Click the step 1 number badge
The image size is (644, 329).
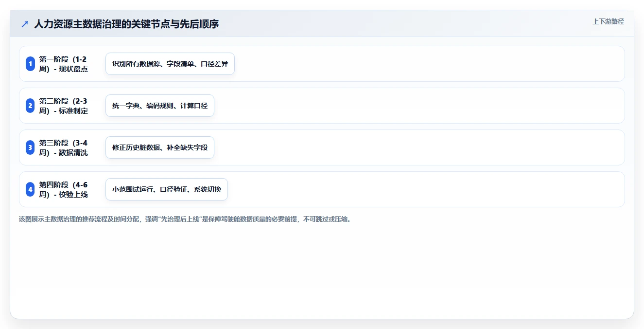coord(30,64)
